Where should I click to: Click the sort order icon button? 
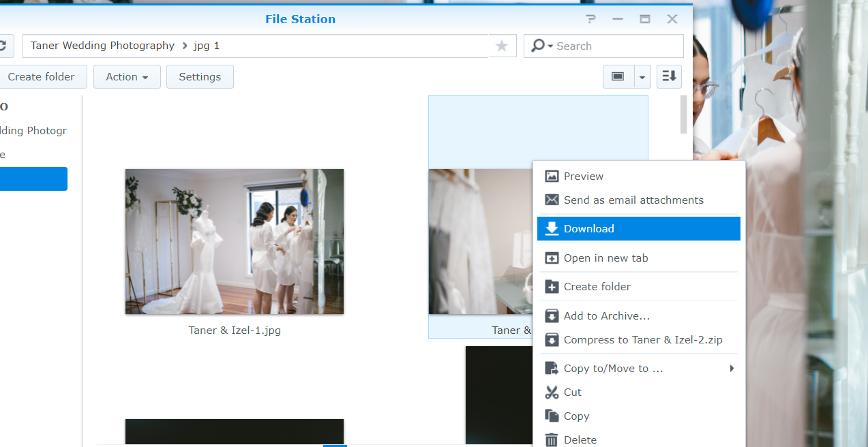(669, 76)
